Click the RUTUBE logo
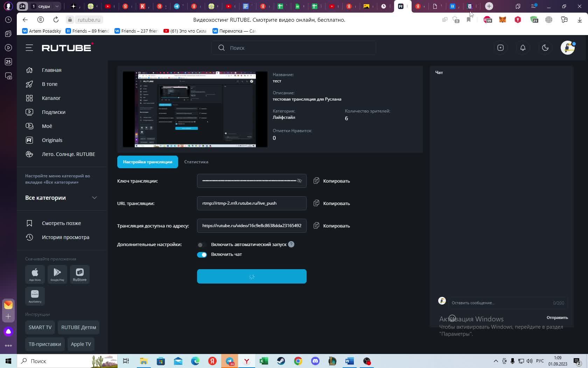The image size is (588, 368). [68, 48]
